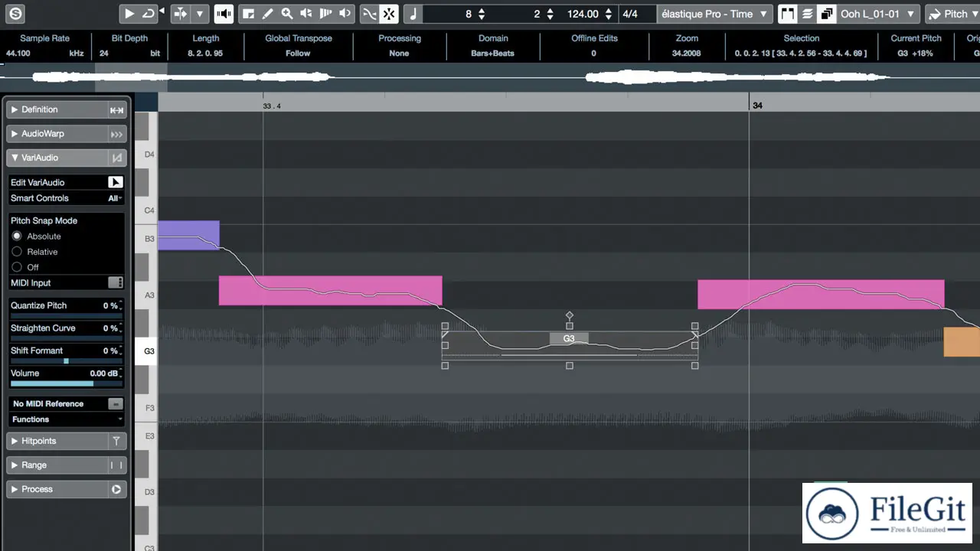This screenshot has height=551, width=980.
Task: Click the bar 34 ruler marker
Action: click(x=757, y=106)
